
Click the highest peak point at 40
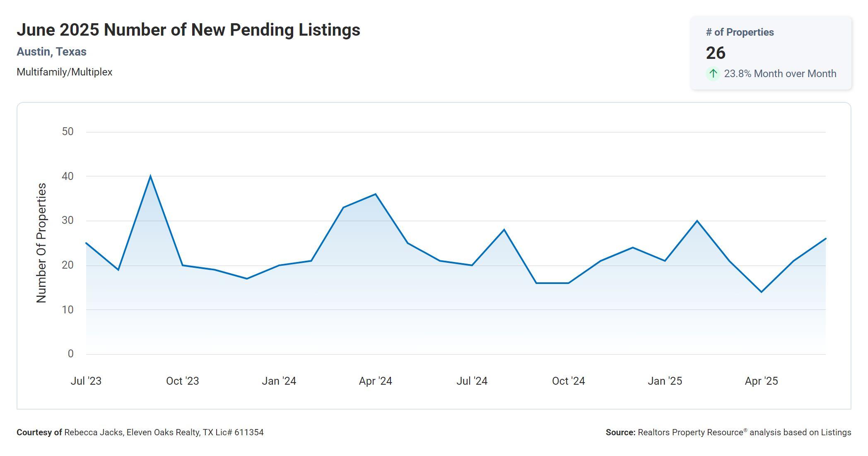tap(150, 177)
